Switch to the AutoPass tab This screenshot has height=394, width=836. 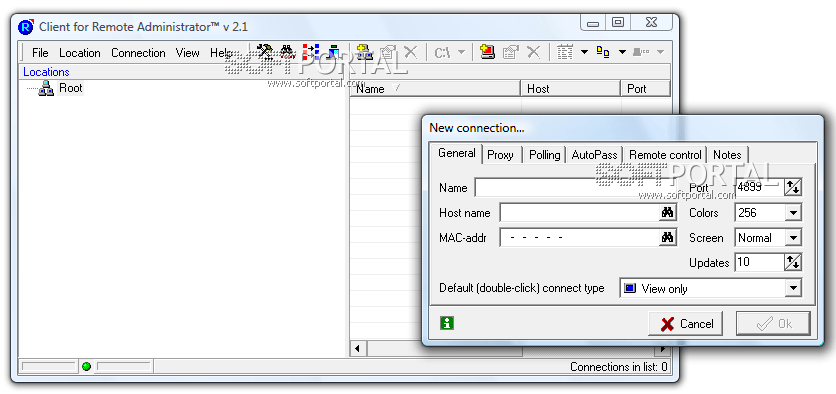(x=594, y=155)
